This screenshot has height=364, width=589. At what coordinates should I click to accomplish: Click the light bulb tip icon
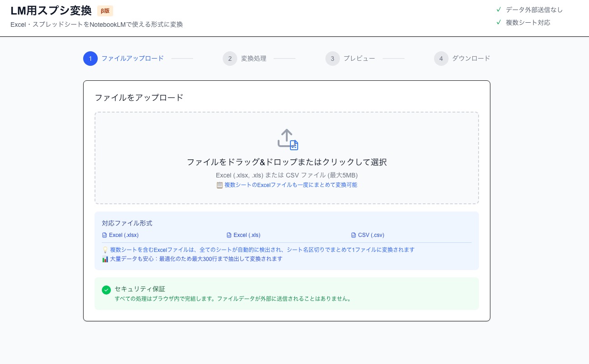[x=105, y=250]
